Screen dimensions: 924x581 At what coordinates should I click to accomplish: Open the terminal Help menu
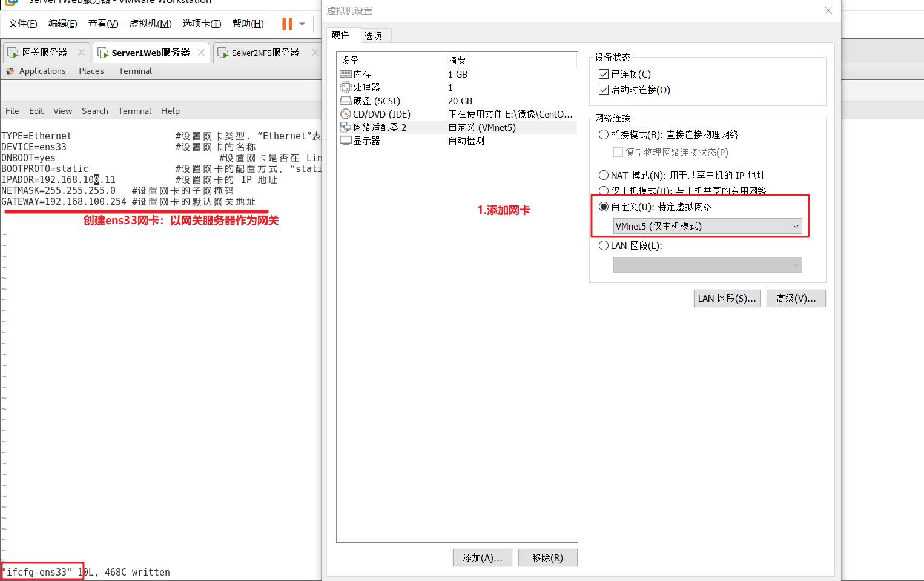pyautogui.click(x=170, y=111)
